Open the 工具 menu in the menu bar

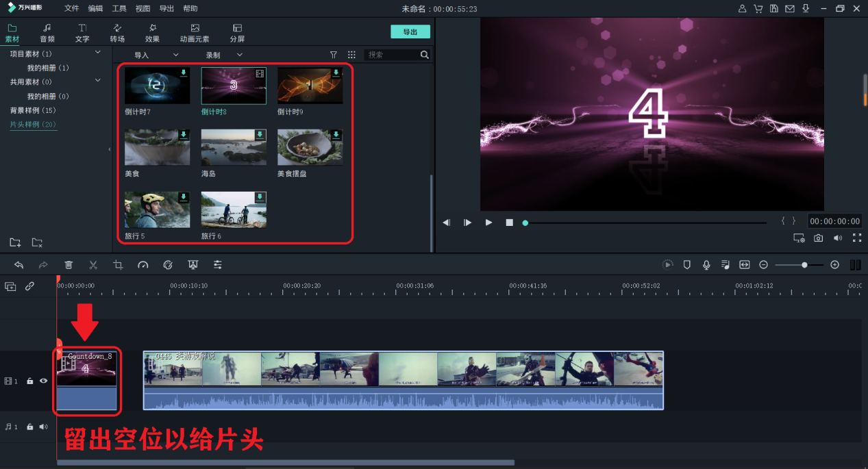click(x=119, y=9)
